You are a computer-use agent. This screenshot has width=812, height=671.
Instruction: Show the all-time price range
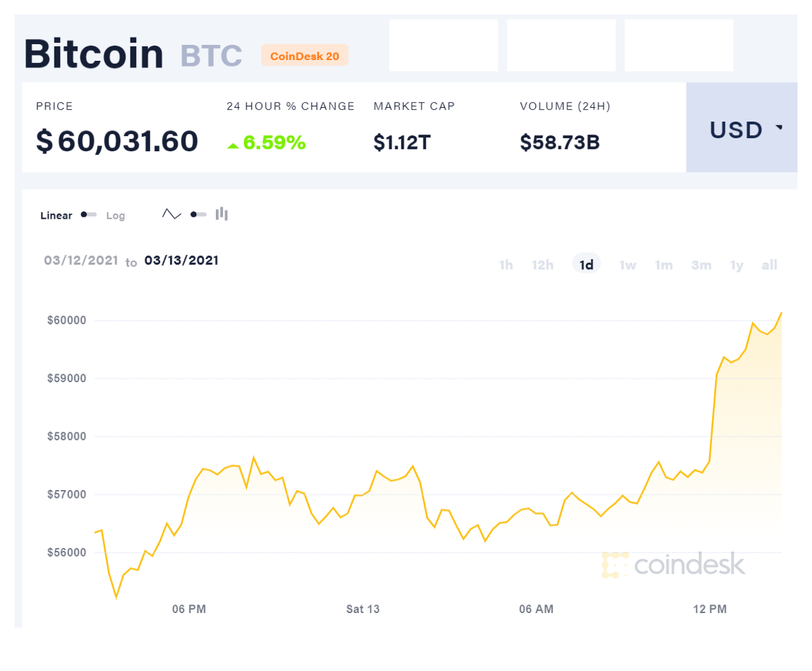point(769,265)
